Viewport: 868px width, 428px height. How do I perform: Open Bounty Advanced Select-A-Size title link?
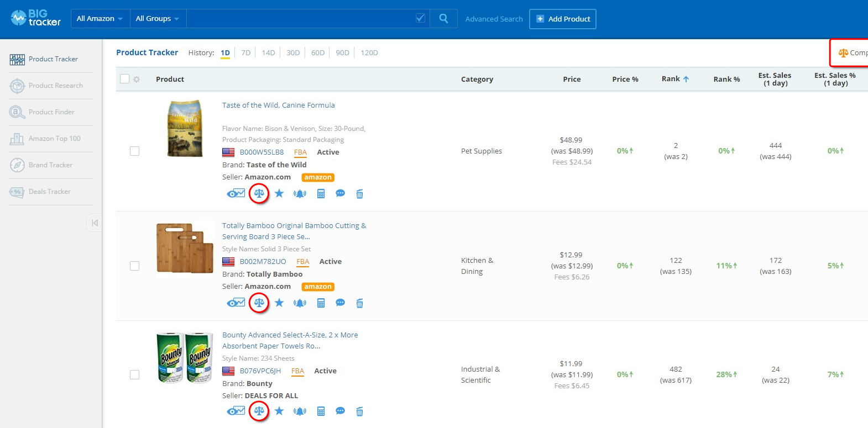(290, 340)
